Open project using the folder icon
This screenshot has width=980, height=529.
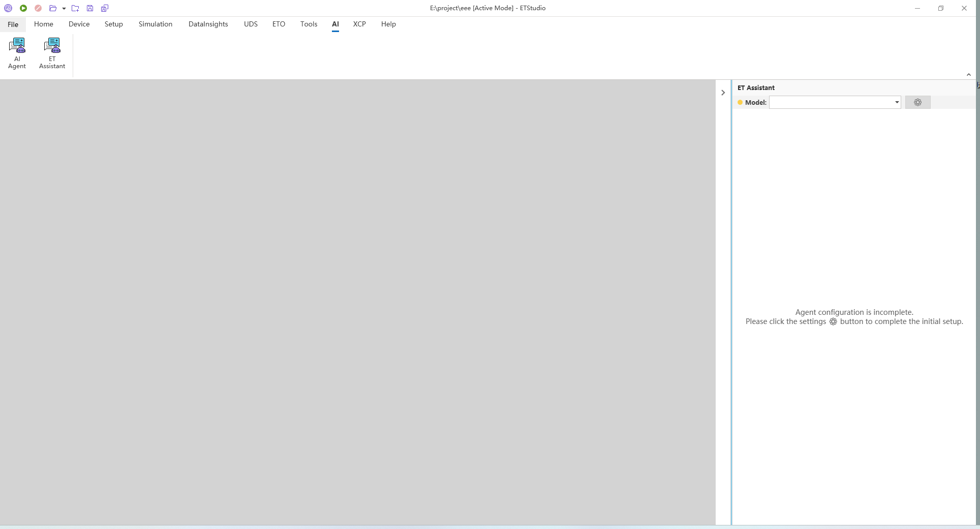(53, 8)
